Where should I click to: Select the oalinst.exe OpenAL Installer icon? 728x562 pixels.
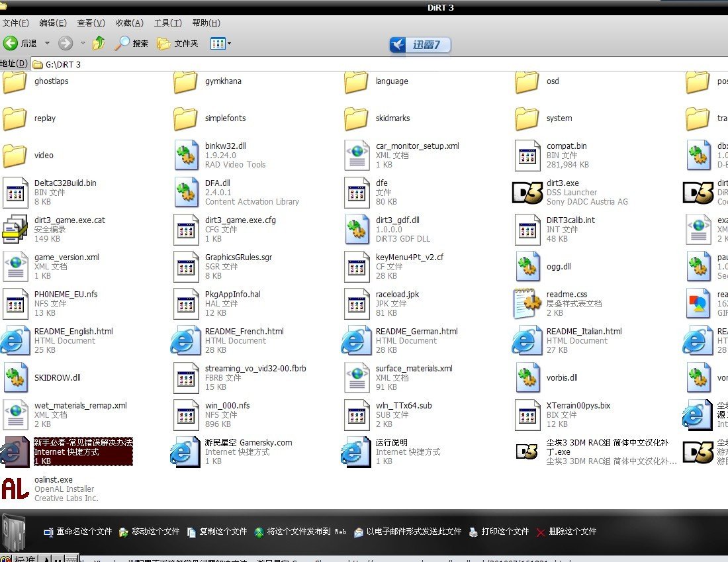click(15, 489)
